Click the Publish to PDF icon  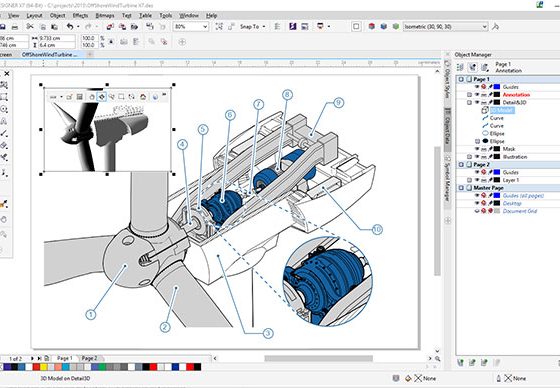click(134, 27)
